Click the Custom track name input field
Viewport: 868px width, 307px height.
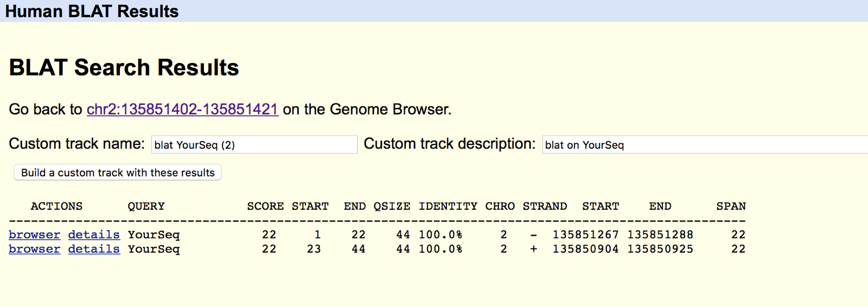[x=254, y=145]
